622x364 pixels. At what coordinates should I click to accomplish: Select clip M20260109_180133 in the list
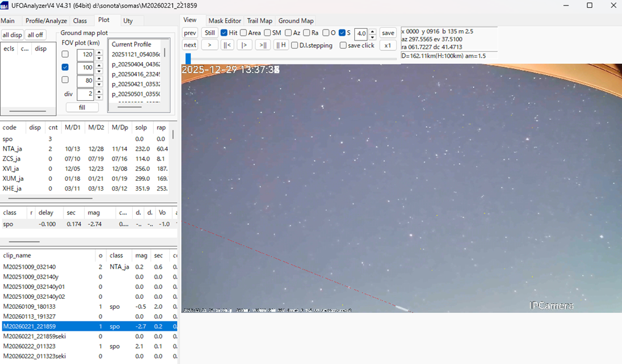tap(30, 306)
